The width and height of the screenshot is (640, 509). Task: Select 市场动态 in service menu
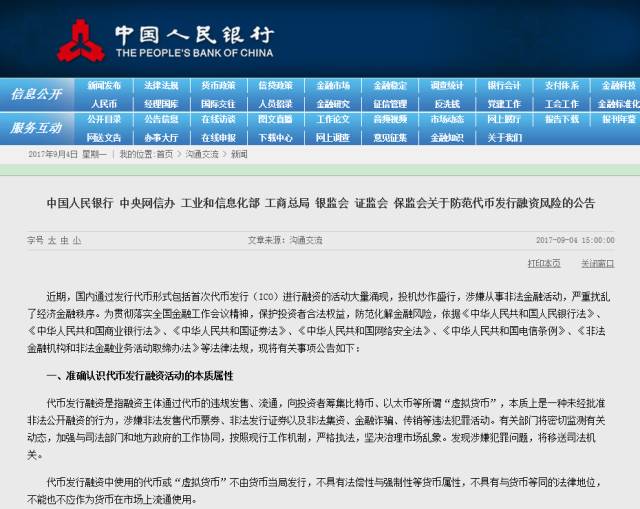[x=447, y=119]
